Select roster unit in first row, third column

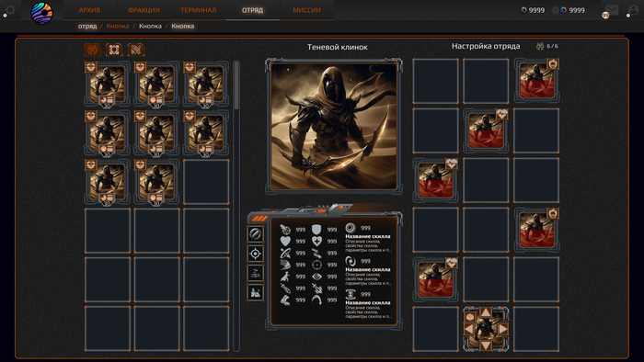(206, 84)
